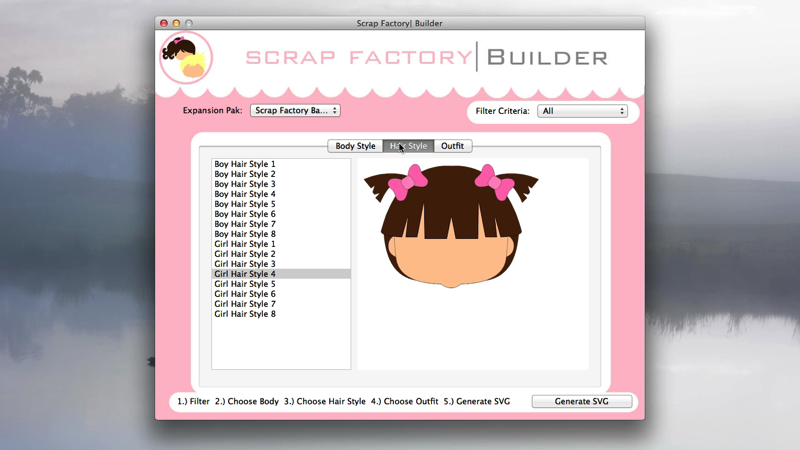The image size is (800, 450).
Task: Select Boy Hair Style 1
Action: pyautogui.click(x=281, y=164)
